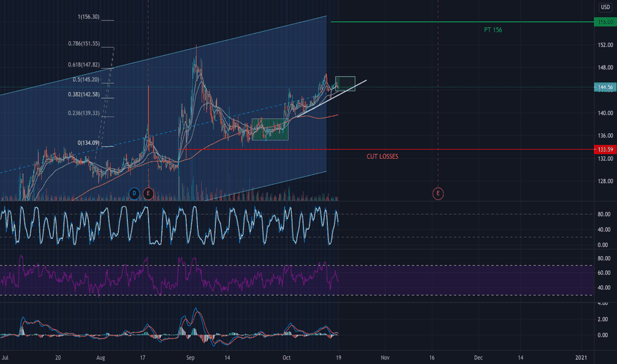
Task: Select the green consolidation box near late September
Action: pos(270,130)
